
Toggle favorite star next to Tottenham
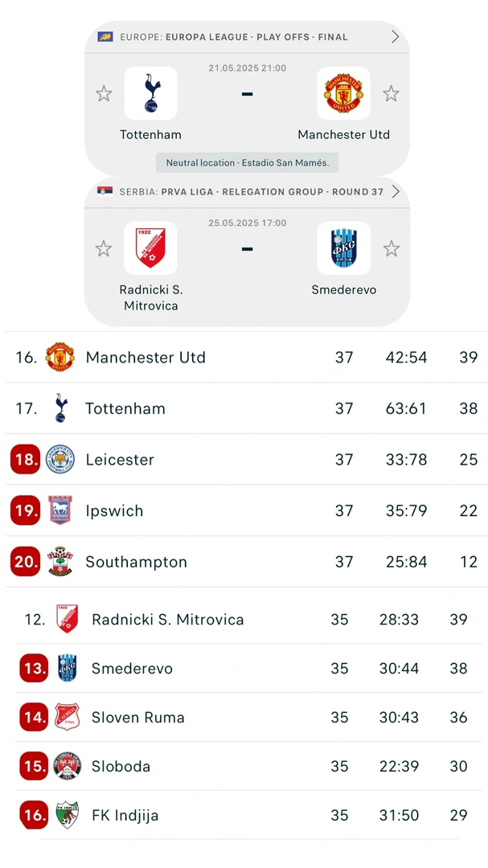point(104,94)
